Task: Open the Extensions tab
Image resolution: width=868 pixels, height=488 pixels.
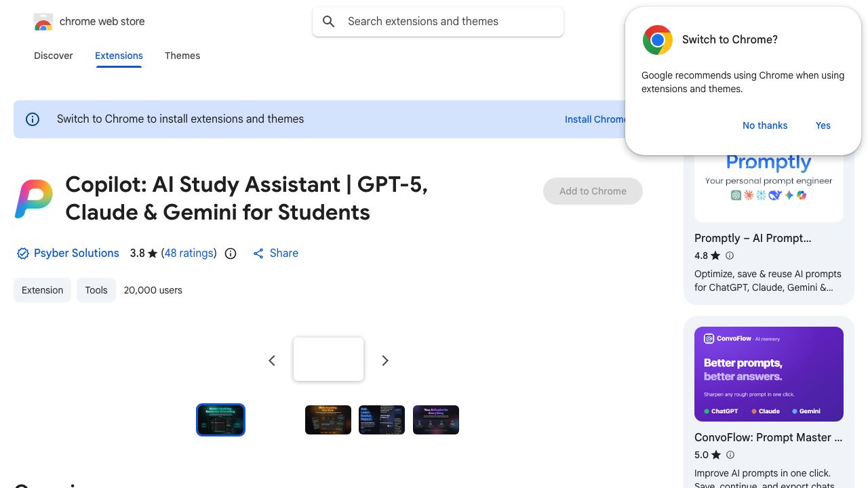Action: point(119,56)
